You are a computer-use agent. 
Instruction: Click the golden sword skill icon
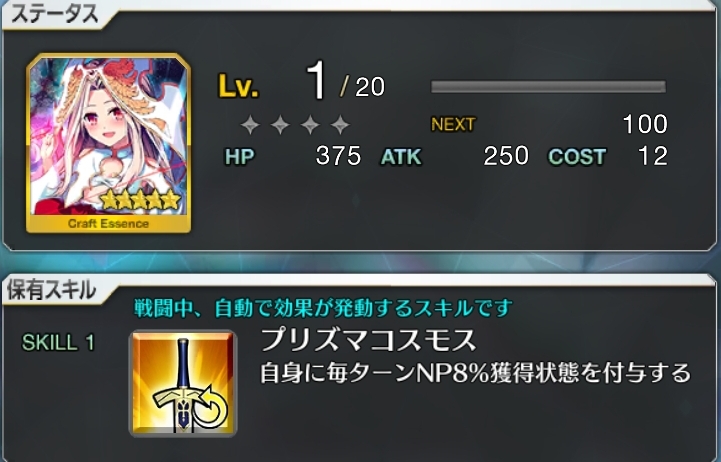click(183, 383)
